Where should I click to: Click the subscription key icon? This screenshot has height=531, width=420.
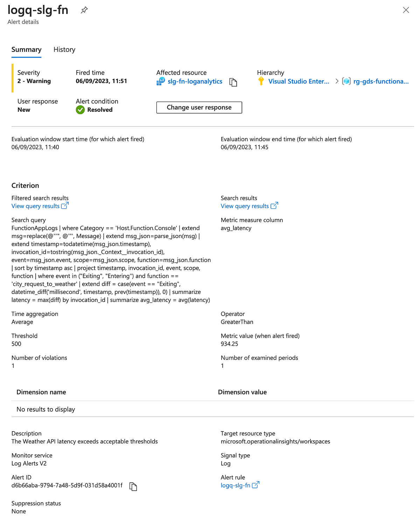point(261,81)
